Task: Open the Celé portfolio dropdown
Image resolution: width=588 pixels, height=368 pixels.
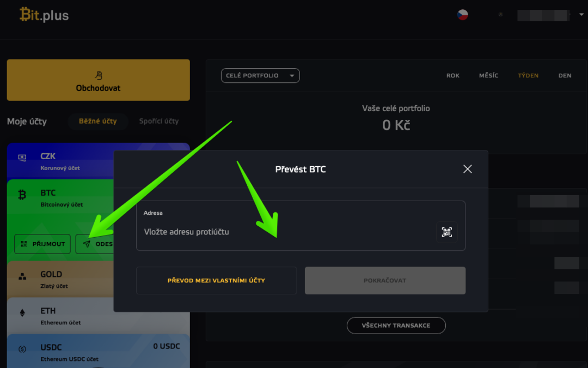Action: 260,75
